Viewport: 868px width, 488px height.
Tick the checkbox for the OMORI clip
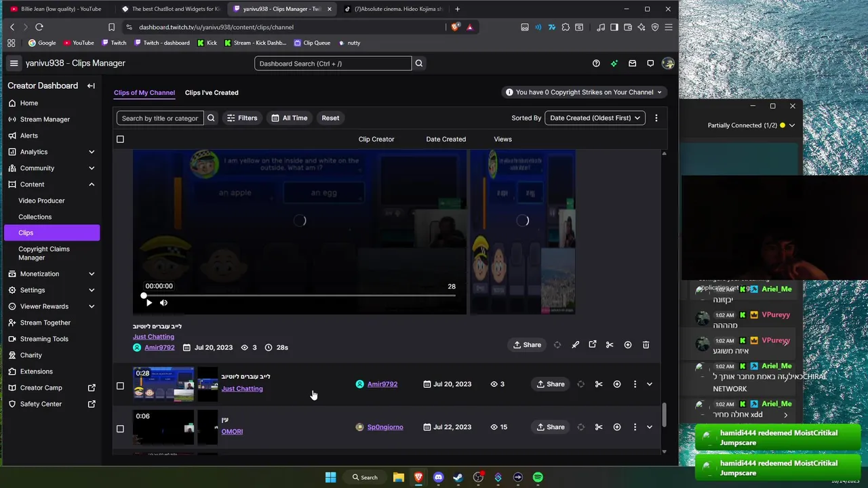[x=120, y=428]
